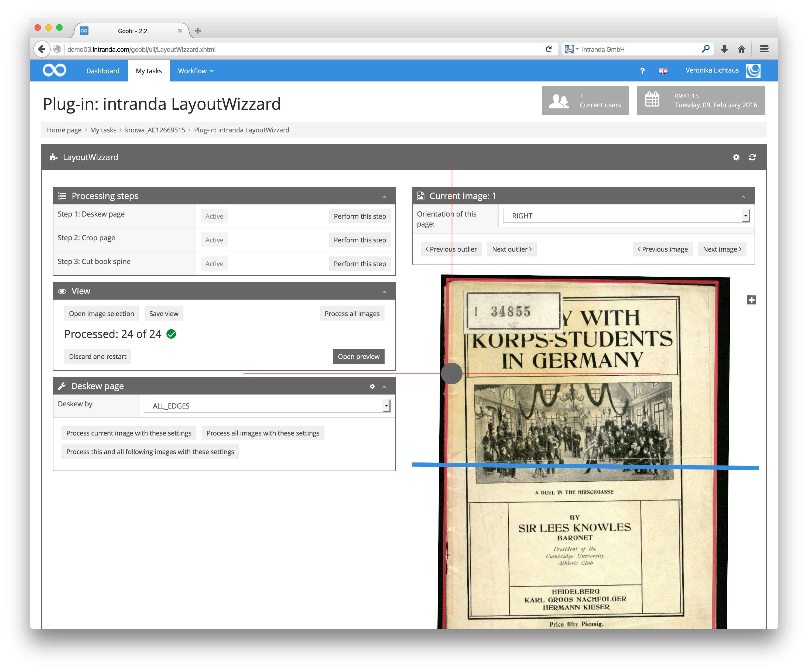
Task: Click Discard and restart button
Action: [x=98, y=356]
